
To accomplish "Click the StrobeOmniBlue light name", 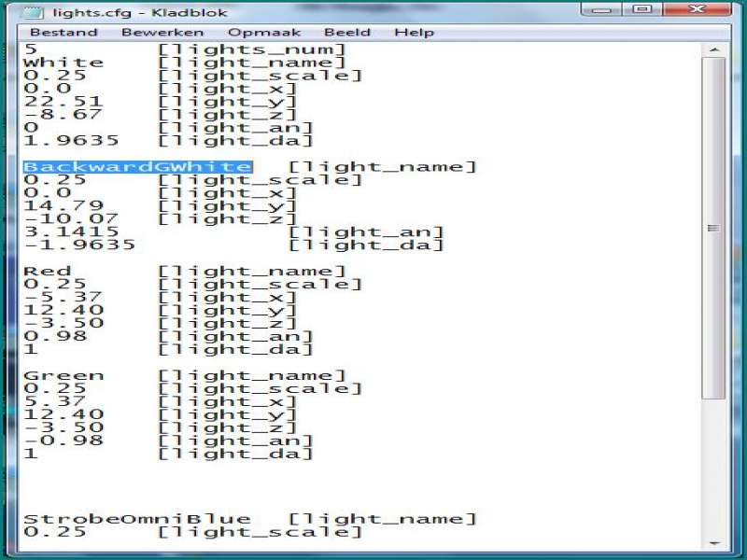I will coord(136,519).
